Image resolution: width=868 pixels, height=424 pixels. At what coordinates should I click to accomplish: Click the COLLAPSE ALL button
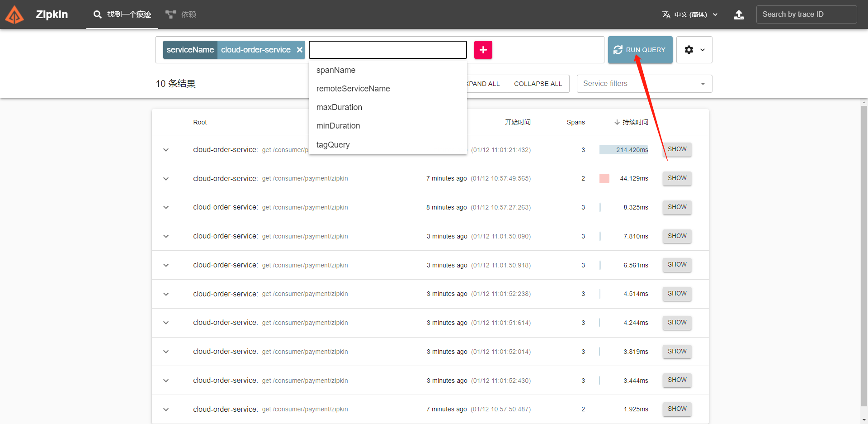coord(538,84)
